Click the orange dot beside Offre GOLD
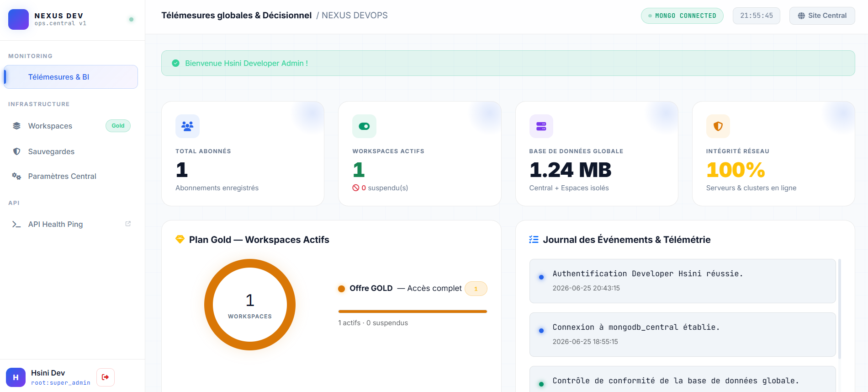This screenshot has width=868, height=392. [x=341, y=289]
